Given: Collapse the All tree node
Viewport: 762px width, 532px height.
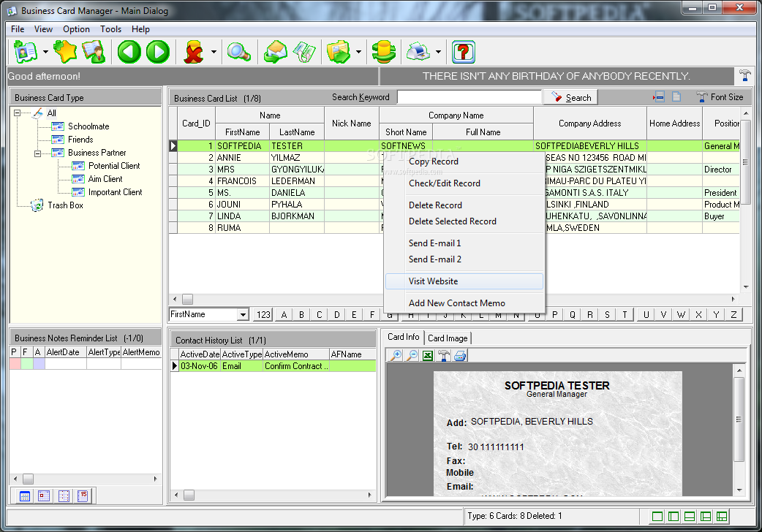Looking at the screenshot, I should coord(17,113).
